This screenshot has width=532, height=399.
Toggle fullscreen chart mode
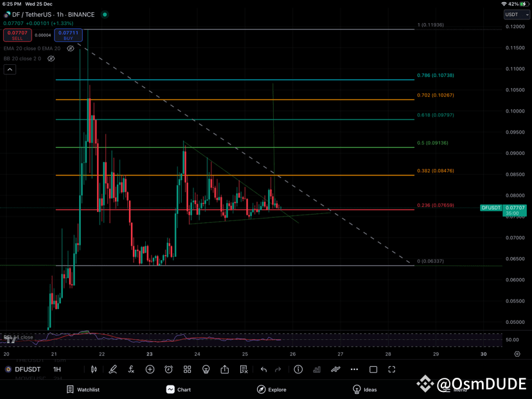click(x=391, y=369)
